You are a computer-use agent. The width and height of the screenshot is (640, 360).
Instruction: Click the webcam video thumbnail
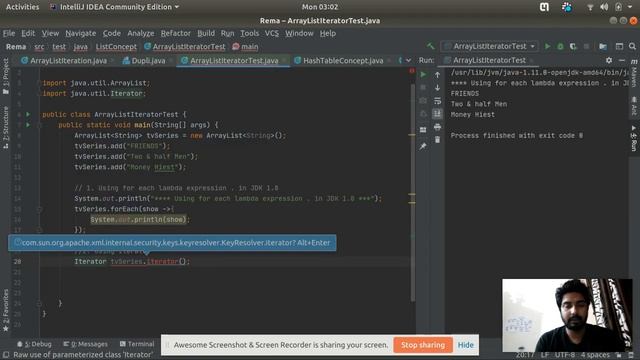click(x=567, y=315)
